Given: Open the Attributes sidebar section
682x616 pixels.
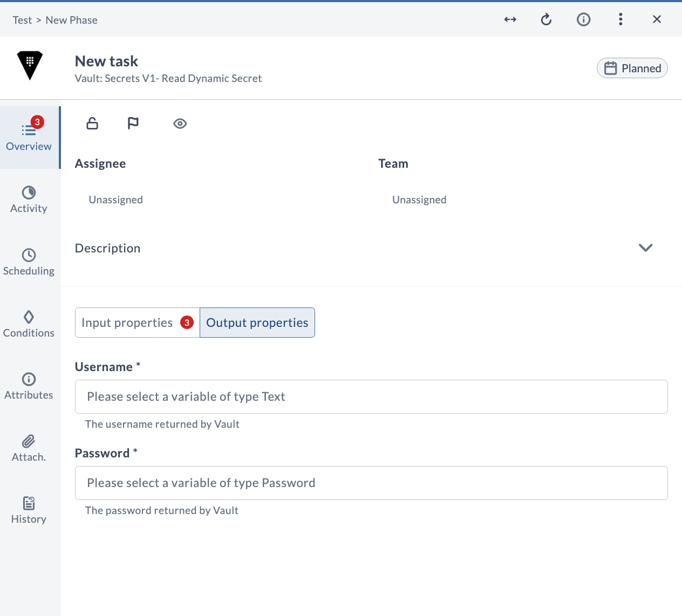Looking at the screenshot, I should 29,386.
